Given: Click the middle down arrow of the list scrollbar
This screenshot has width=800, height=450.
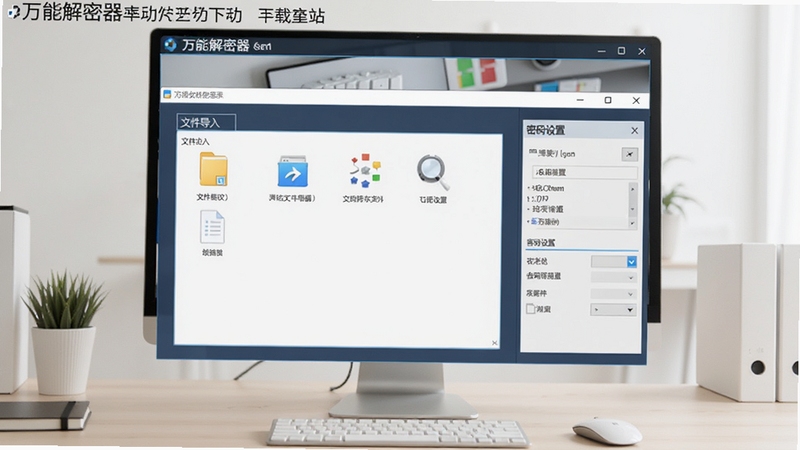Looking at the screenshot, I should tap(633, 209).
